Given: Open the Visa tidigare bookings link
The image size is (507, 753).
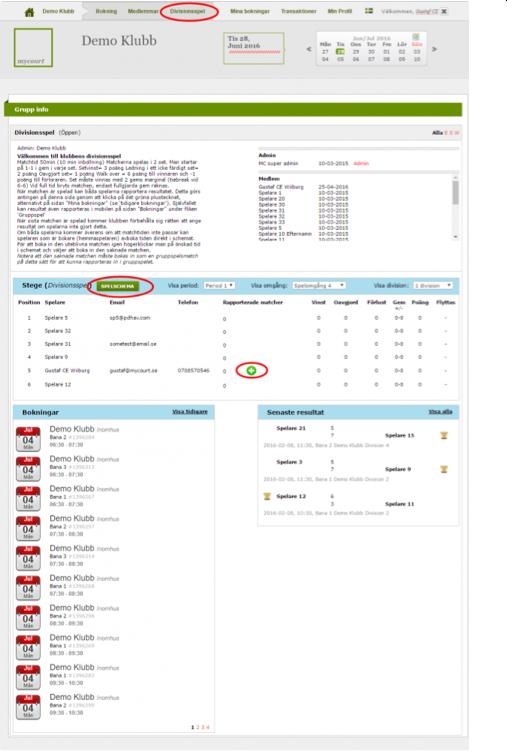Looking at the screenshot, I should coord(190,412).
